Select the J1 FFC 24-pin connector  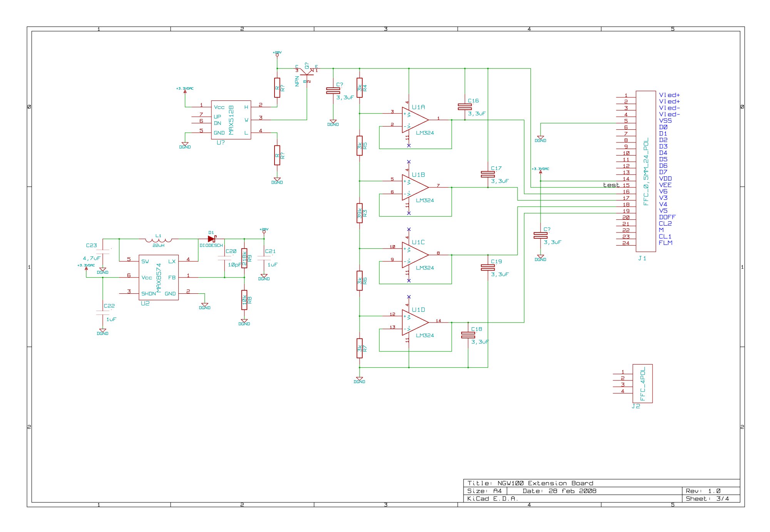click(646, 171)
